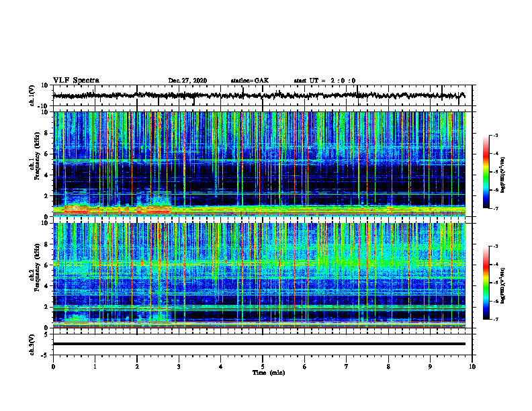Click the "6" kHz tick on ch.1 frequency axis
This screenshot has height=411, width=532.
[x=46, y=154]
